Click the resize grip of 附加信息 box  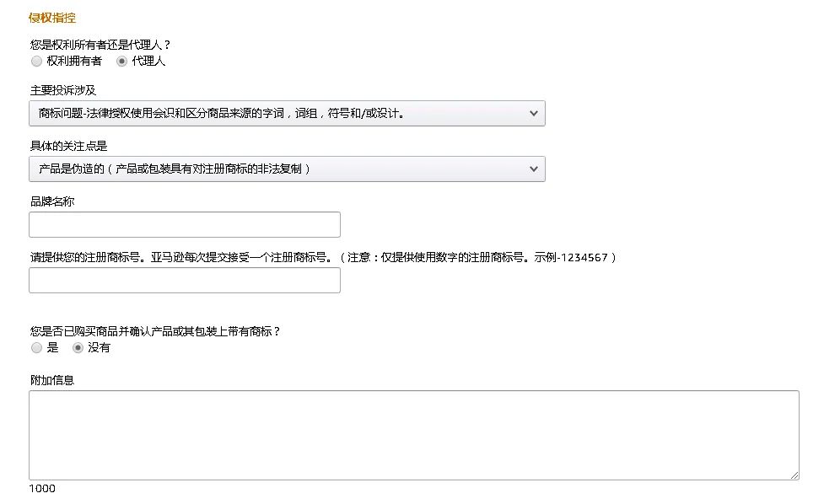click(794, 475)
